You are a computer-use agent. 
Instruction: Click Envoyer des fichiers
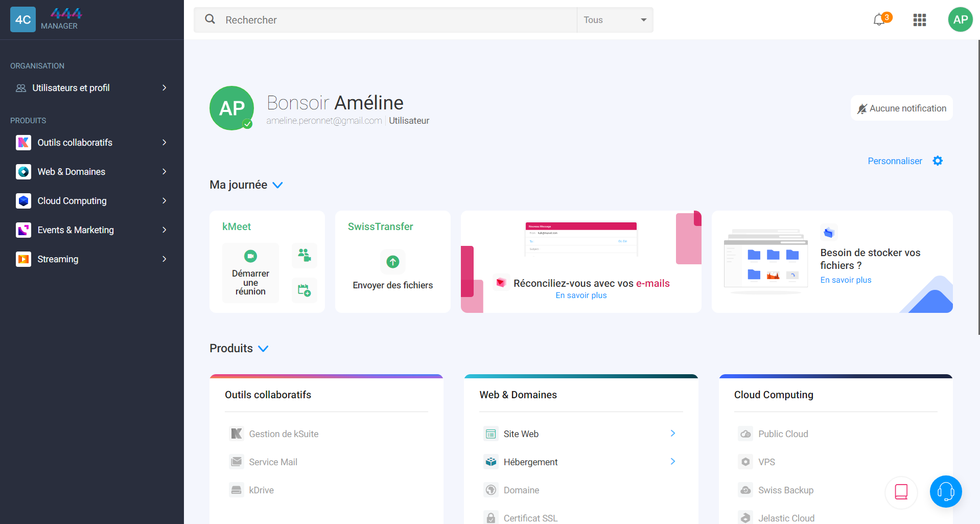(x=393, y=285)
